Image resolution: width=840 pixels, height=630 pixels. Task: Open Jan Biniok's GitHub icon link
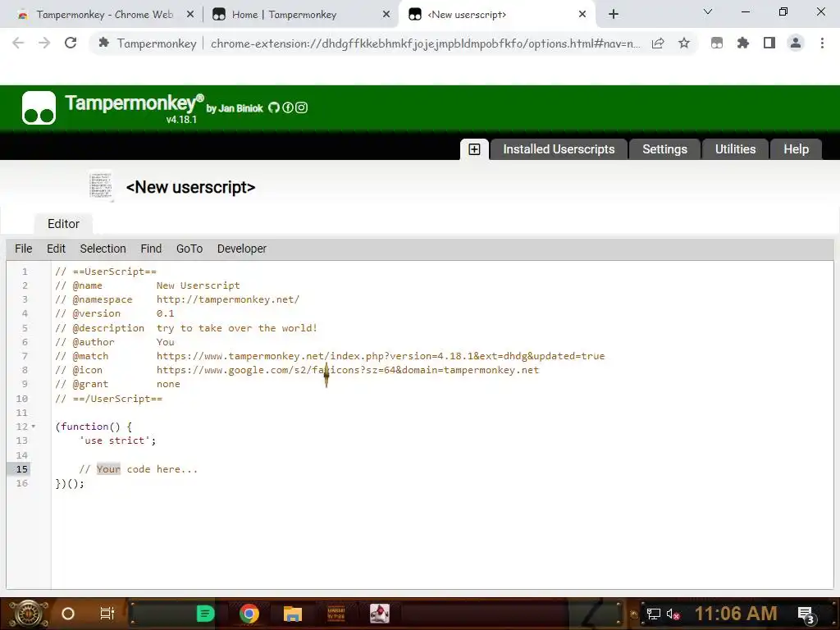[274, 107]
